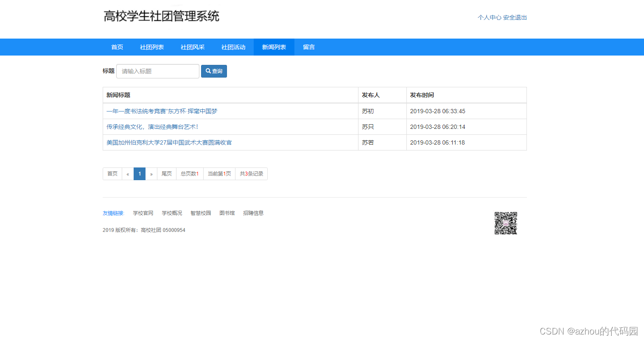Go to 社团列表 in navigation bar
644x340 pixels.
[x=152, y=47]
